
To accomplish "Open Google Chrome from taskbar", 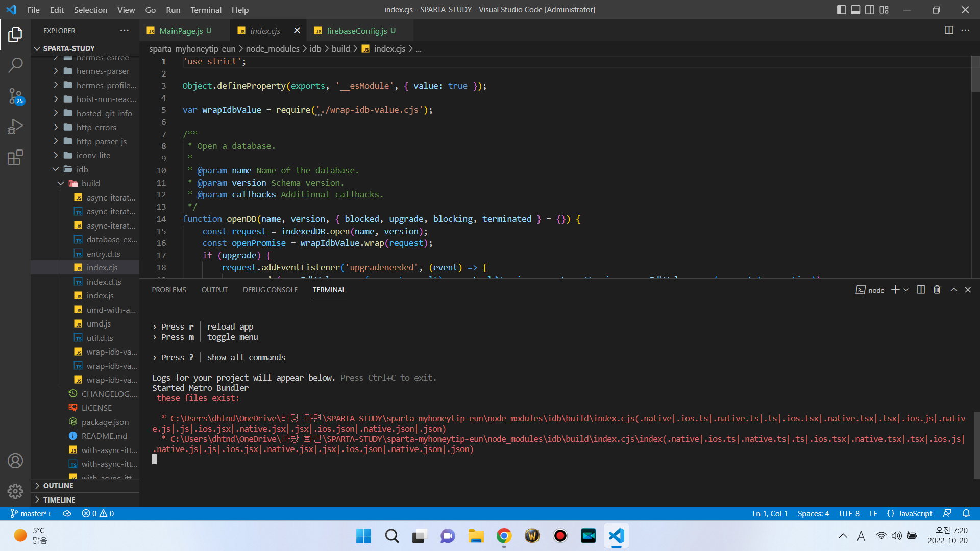I will (x=504, y=536).
